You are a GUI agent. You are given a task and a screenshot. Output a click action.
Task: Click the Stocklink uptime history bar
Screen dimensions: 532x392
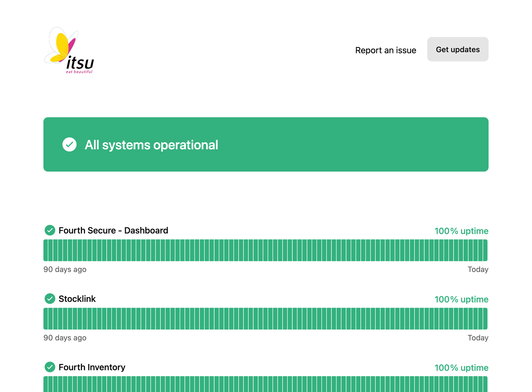(x=265, y=319)
